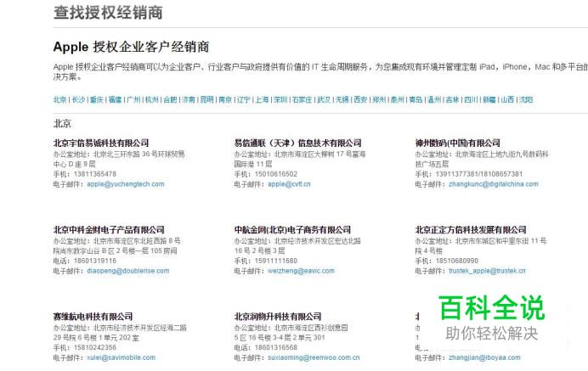This screenshot has width=588, height=371.
Task: Open the 吉林 region link
Action: coord(452,99)
